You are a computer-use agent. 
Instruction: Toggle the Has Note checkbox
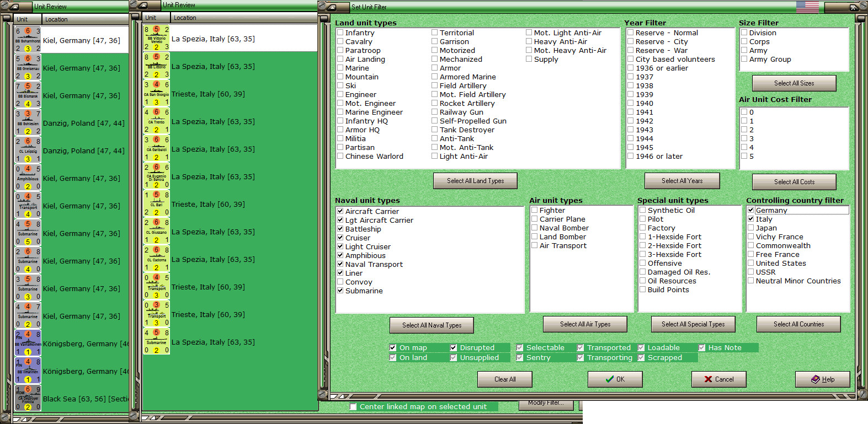tap(702, 347)
